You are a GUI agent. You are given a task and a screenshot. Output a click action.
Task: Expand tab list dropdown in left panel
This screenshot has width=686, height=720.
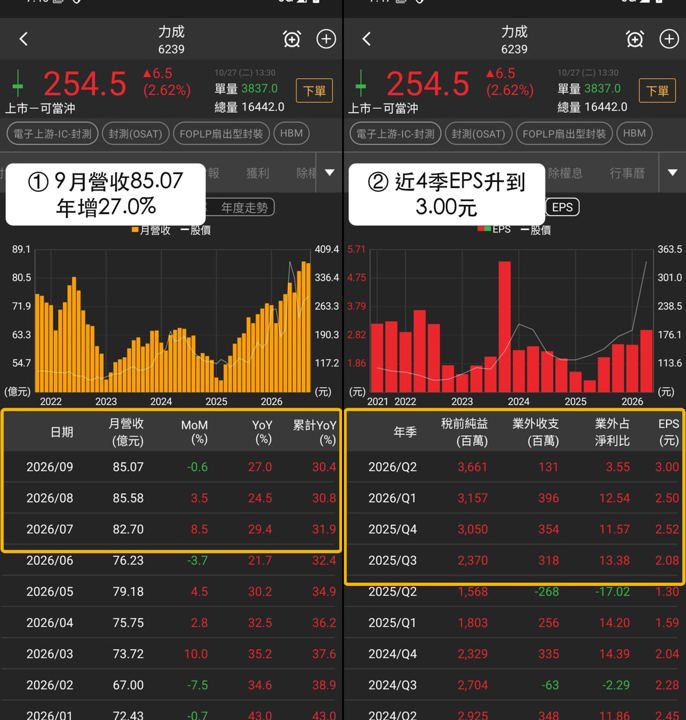pos(329,173)
